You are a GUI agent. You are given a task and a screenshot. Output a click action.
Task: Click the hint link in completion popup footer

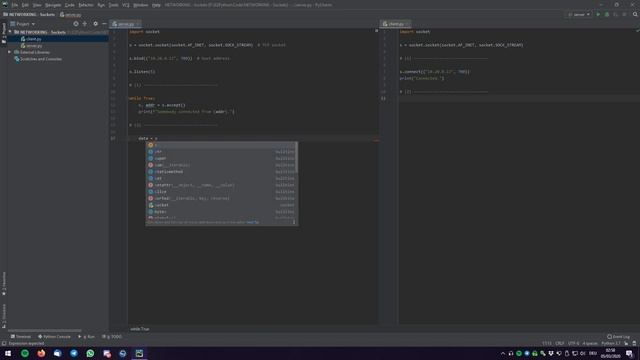[253, 222]
